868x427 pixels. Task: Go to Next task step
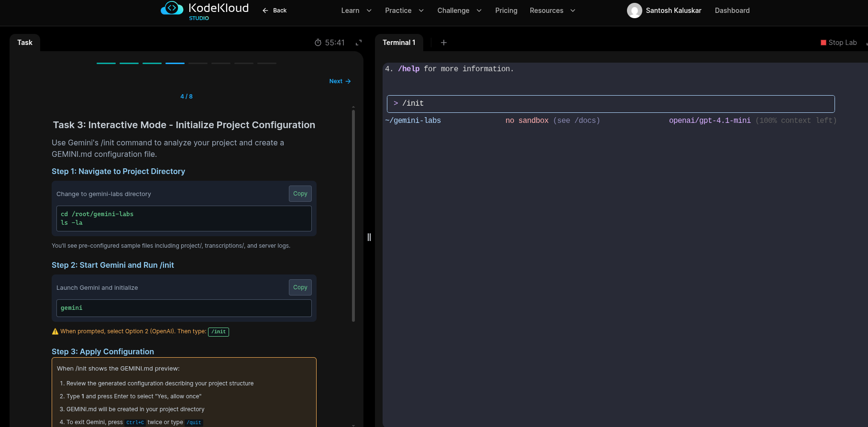340,81
